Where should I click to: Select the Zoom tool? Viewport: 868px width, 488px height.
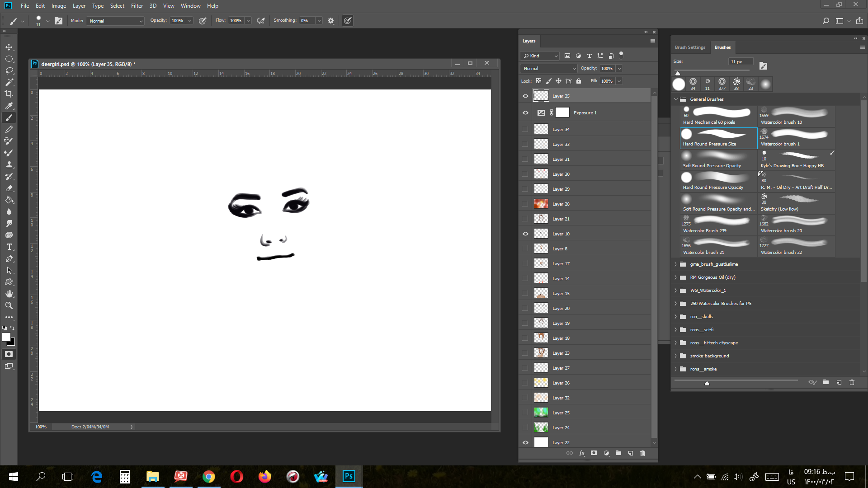tap(9, 305)
